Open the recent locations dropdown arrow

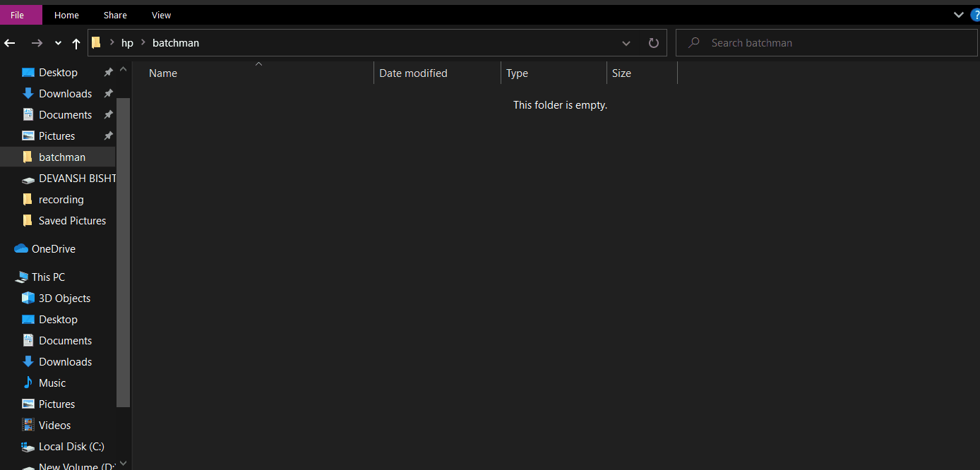coord(58,43)
